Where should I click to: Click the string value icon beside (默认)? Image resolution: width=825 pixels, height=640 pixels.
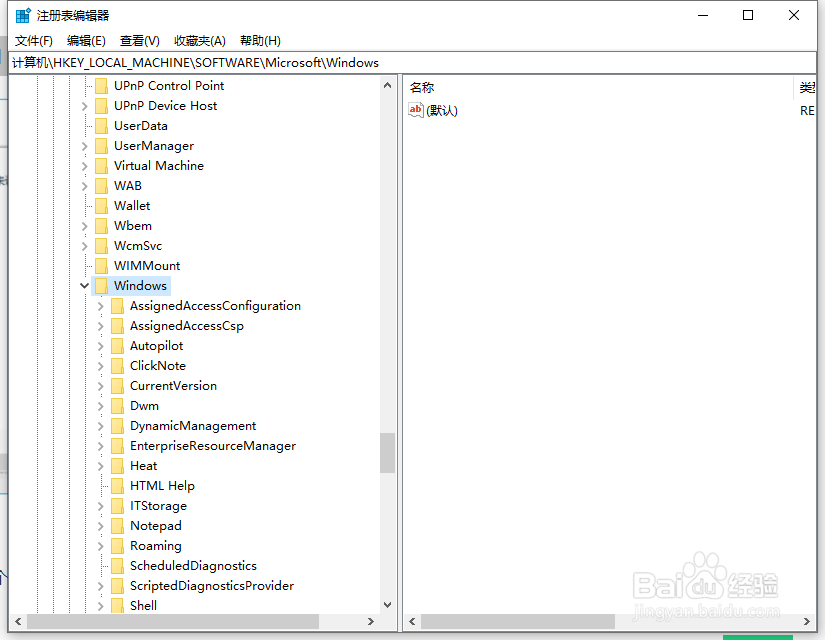tap(416, 110)
